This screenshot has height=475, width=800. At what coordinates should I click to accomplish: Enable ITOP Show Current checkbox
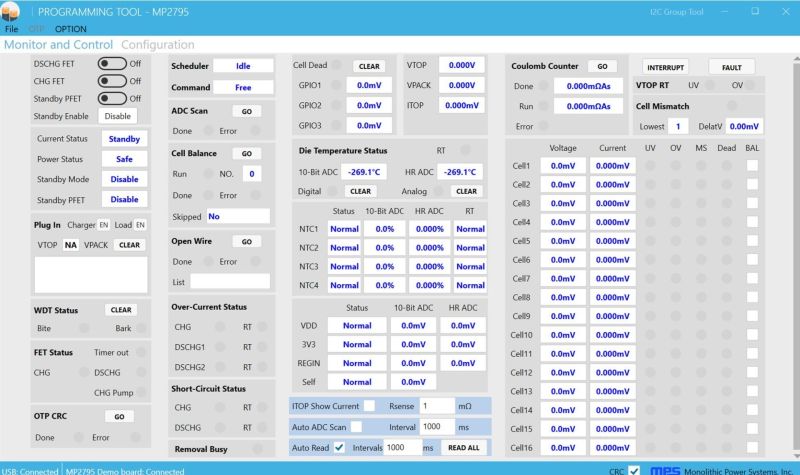pos(369,406)
